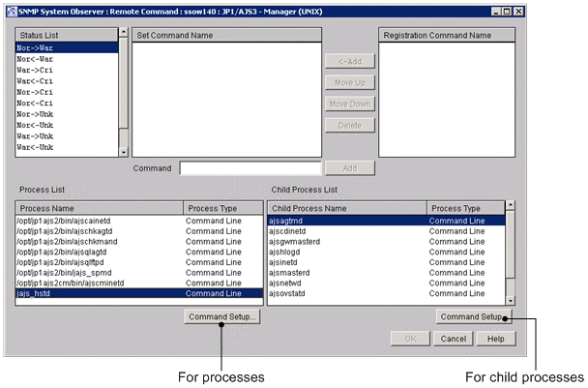Click the <-Add button
588x388 pixels.
coord(348,60)
